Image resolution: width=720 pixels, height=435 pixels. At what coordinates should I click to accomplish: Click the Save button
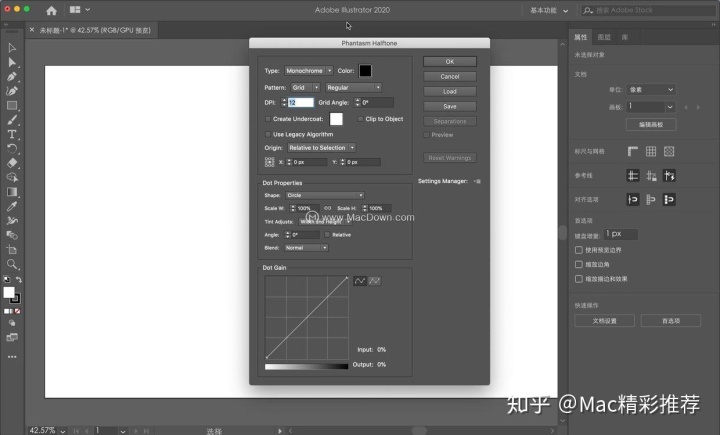click(450, 106)
